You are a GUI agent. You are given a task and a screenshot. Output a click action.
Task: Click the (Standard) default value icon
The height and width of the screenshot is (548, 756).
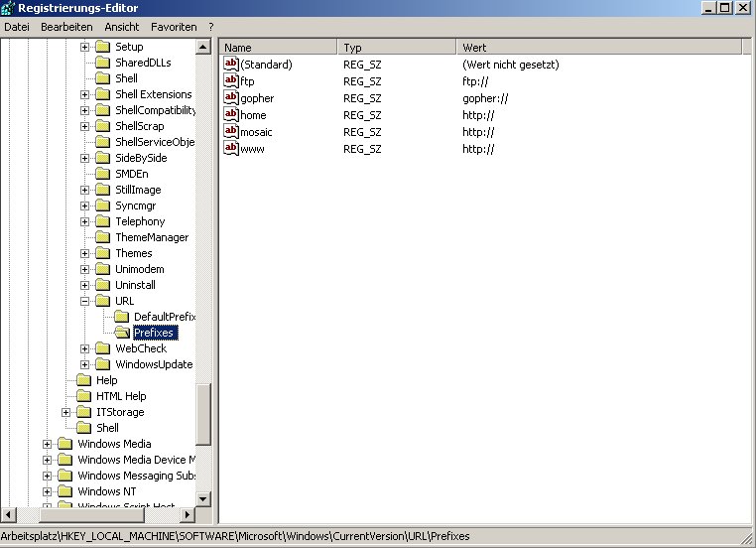point(231,65)
